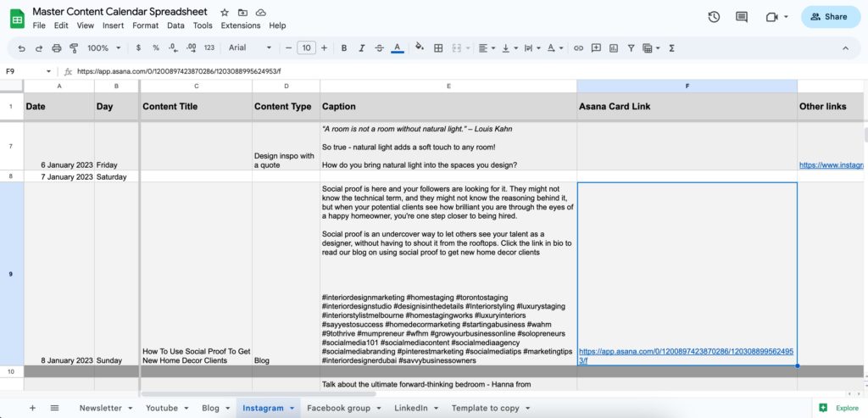Click the Share button
Screen dimensions: 868x418
(831, 17)
